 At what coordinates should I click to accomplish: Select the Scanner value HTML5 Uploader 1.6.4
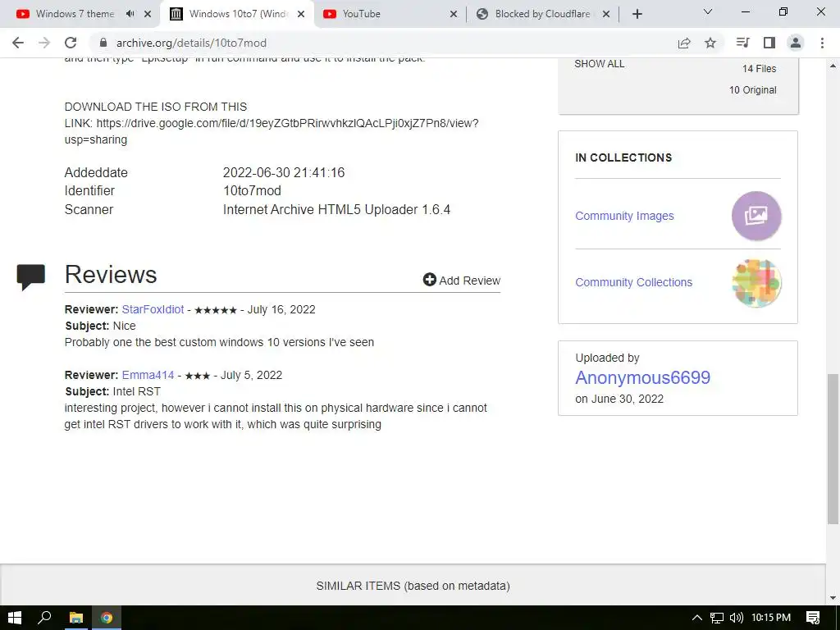(336, 209)
